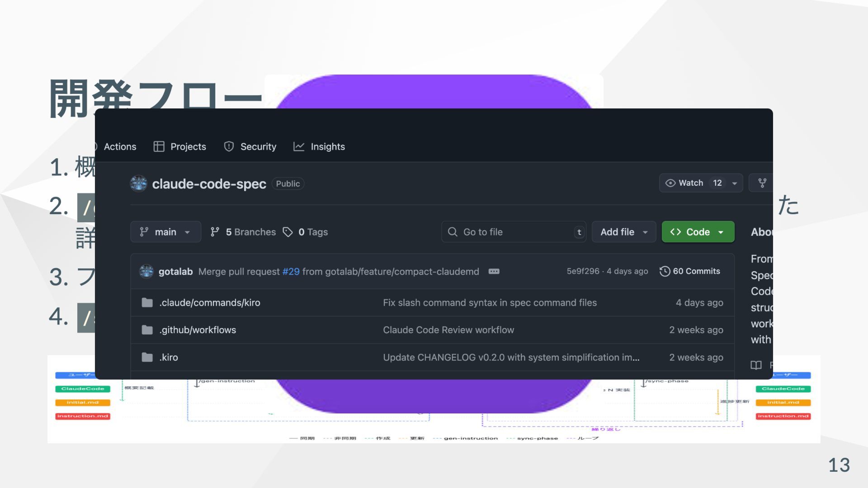The image size is (868, 488).
Task: Click the history clock icon
Action: click(x=665, y=271)
